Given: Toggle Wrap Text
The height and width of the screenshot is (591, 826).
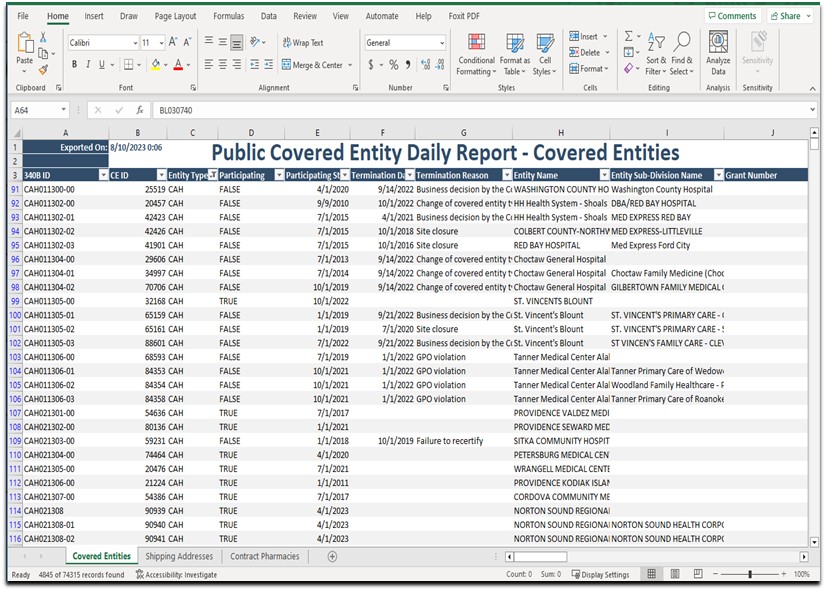Looking at the screenshot, I should tap(303, 43).
